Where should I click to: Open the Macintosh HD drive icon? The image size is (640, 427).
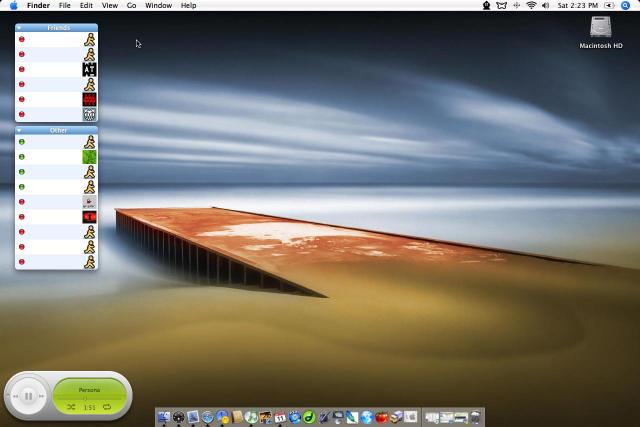(x=601, y=27)
